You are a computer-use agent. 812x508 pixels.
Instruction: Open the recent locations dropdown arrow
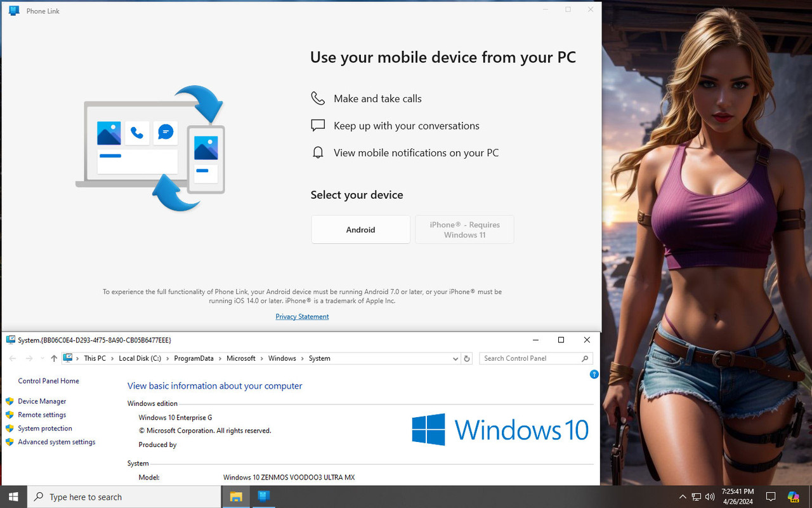[42, 358]
